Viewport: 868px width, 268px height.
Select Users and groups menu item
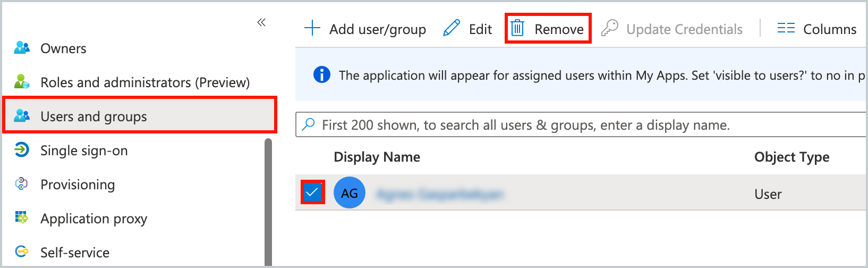tap(140, 115)
